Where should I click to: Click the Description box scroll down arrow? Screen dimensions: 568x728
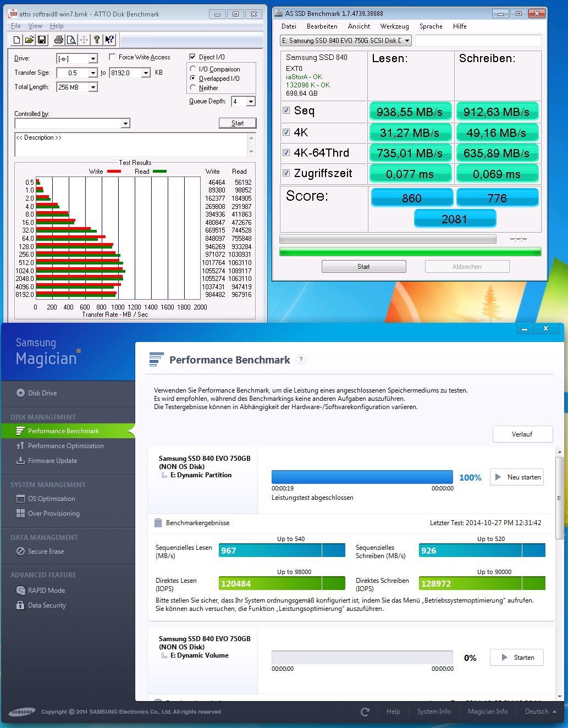point(252,152)
